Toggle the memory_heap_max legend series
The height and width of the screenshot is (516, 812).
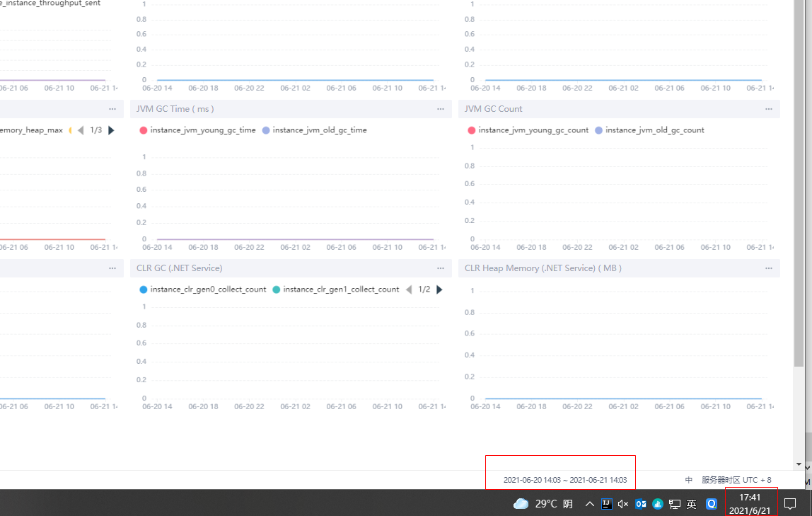(x=31, y=130)
